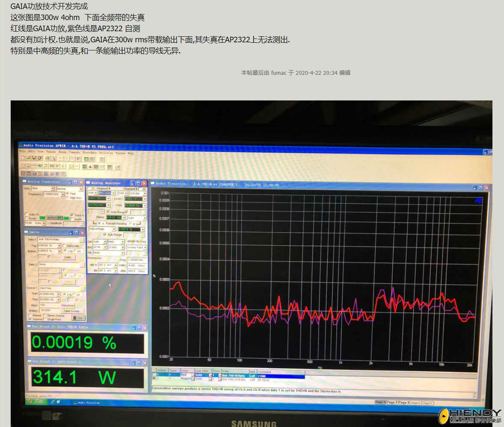Switch to the Page 2 tab

pos(392,402)
